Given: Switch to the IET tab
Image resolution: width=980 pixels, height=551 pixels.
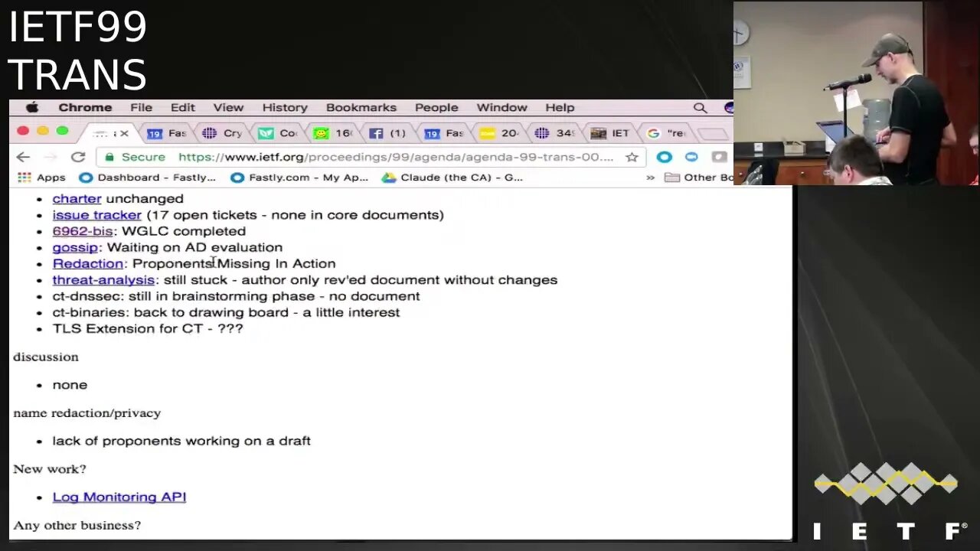Looking at the screenshot, I should coord(609,133).
